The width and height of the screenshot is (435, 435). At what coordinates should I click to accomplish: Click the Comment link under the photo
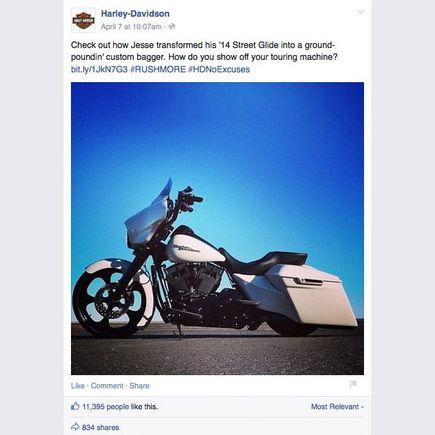coord(107,386)
